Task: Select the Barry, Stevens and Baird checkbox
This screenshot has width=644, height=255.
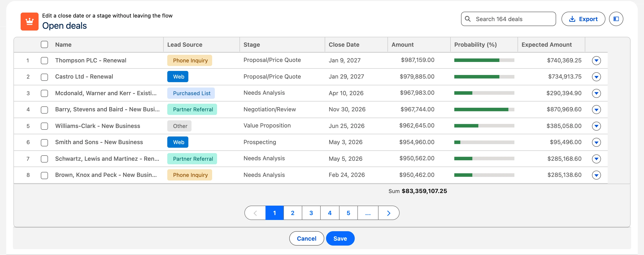Action: tap(44, 110)
